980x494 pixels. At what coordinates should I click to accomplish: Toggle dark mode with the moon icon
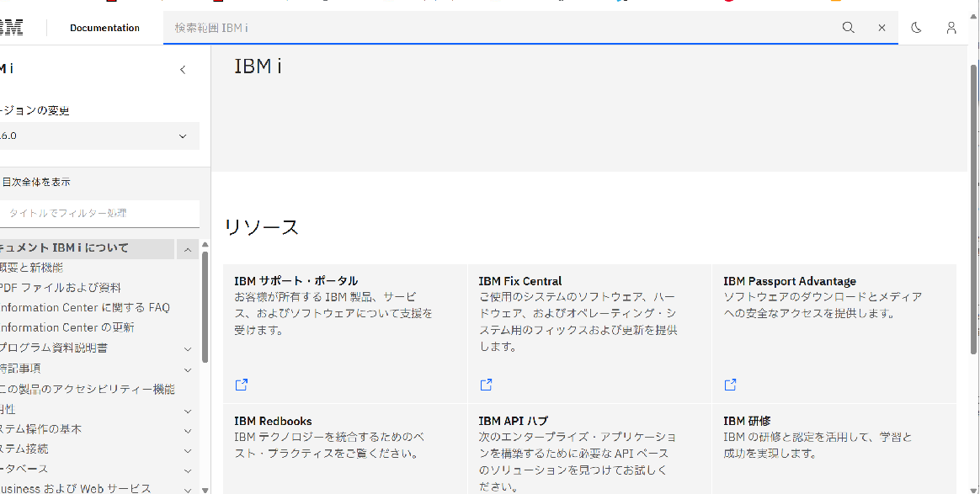click(x=916, y=28)
